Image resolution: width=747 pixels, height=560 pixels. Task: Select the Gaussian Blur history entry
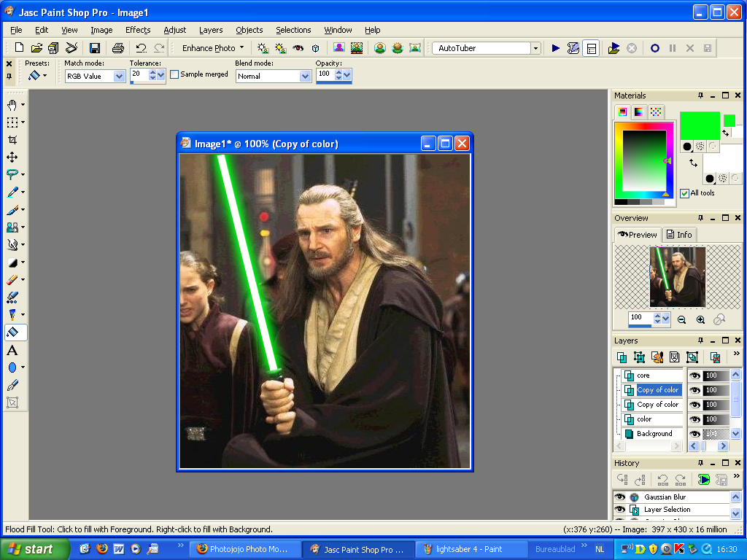coord(665,497)
